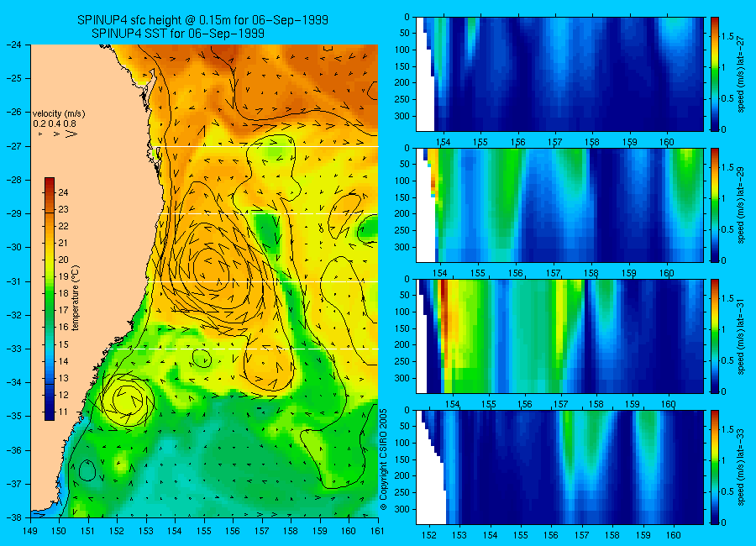Image resolution: width=756 pixels, height=546 pixels.
Task: Click the '0.2 0.4 0.8' velocity scale values
Action: (55, 124)
